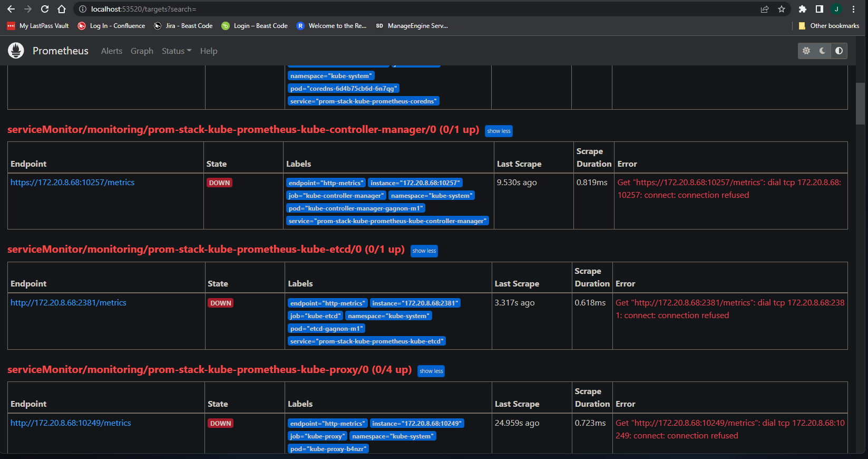The height and width of the screenshot is (459, 868).
Task: Open the https://172.20.8.68:10257/metrics endpoint link
Action: (72, 183)
